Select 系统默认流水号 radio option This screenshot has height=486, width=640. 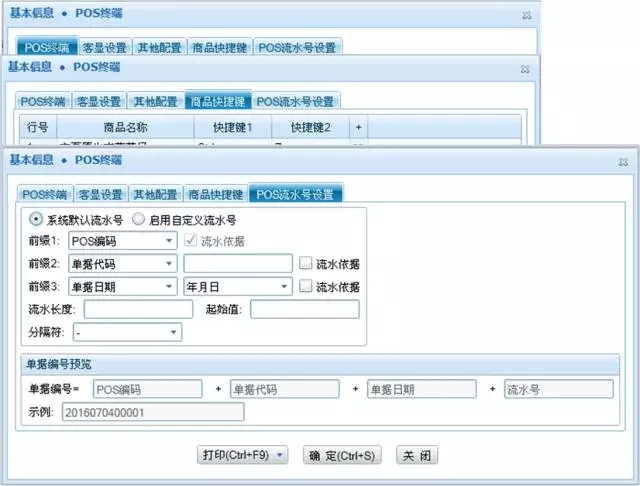[x=36, y=220]
